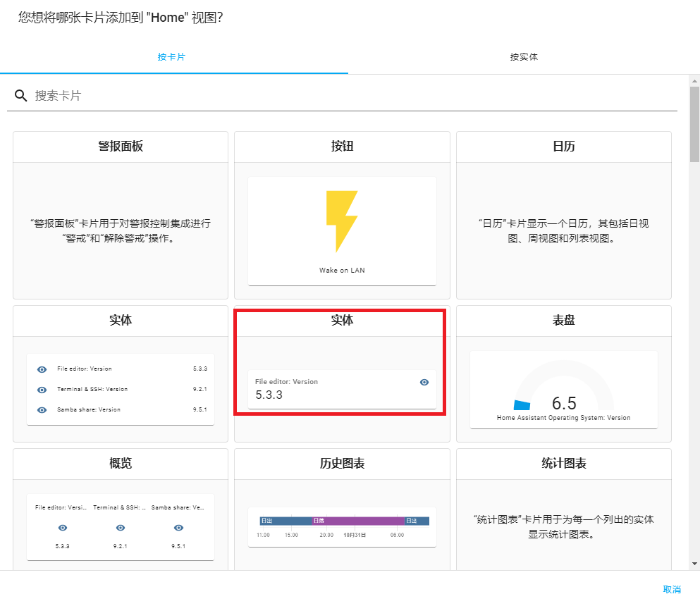Switch to the 按卡片 tab
Screen dimensions: 700x606
point(172,57)
